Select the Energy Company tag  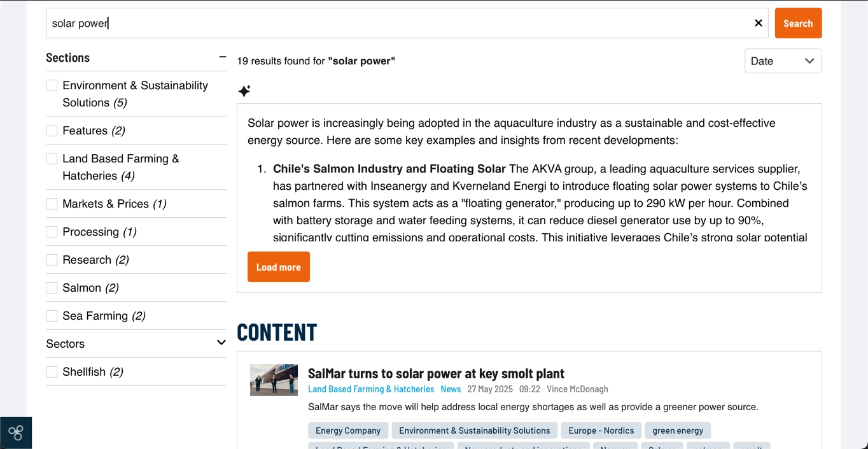pyautogui.click(x=348, y=431)
